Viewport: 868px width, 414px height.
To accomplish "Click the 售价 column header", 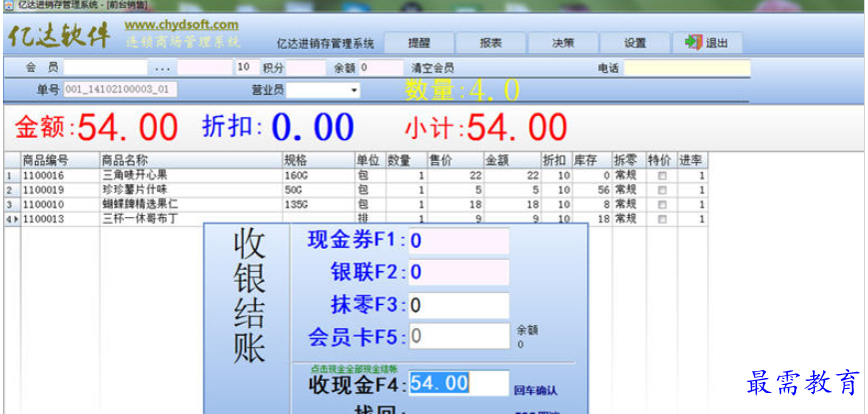I will tap(456, 161).
